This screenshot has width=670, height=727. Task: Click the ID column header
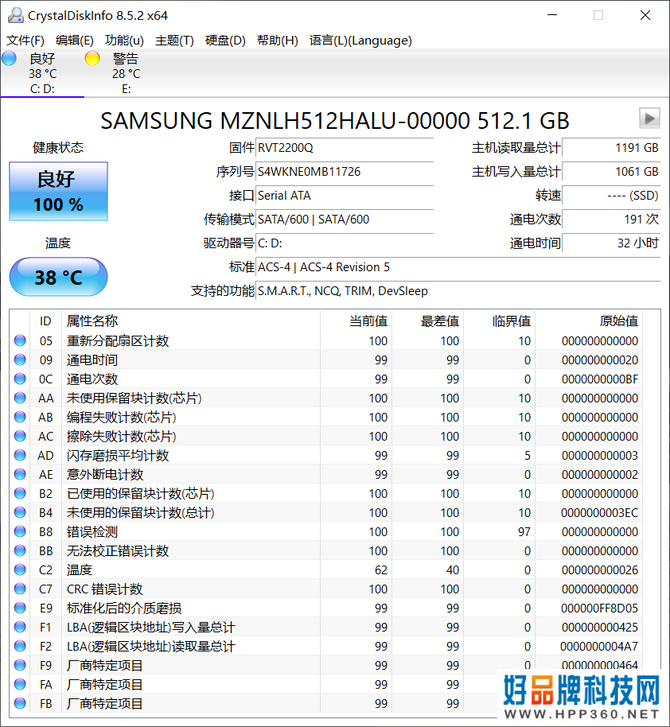[45, 321]
